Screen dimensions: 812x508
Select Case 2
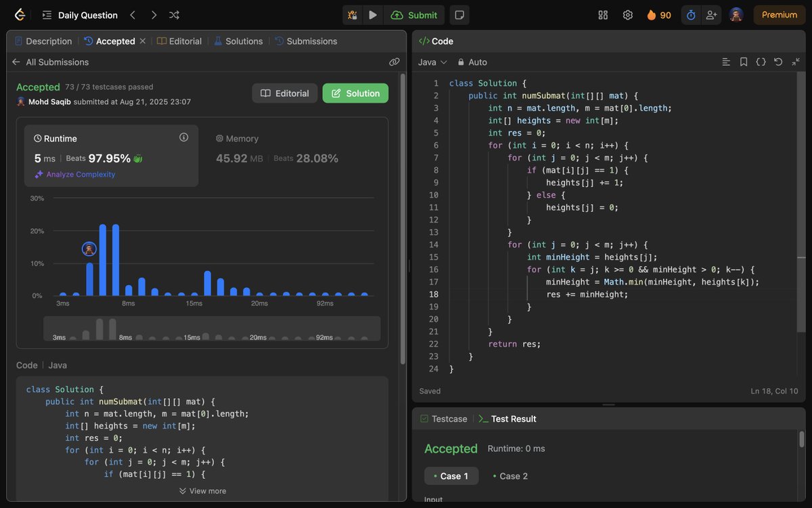point(510,476)
